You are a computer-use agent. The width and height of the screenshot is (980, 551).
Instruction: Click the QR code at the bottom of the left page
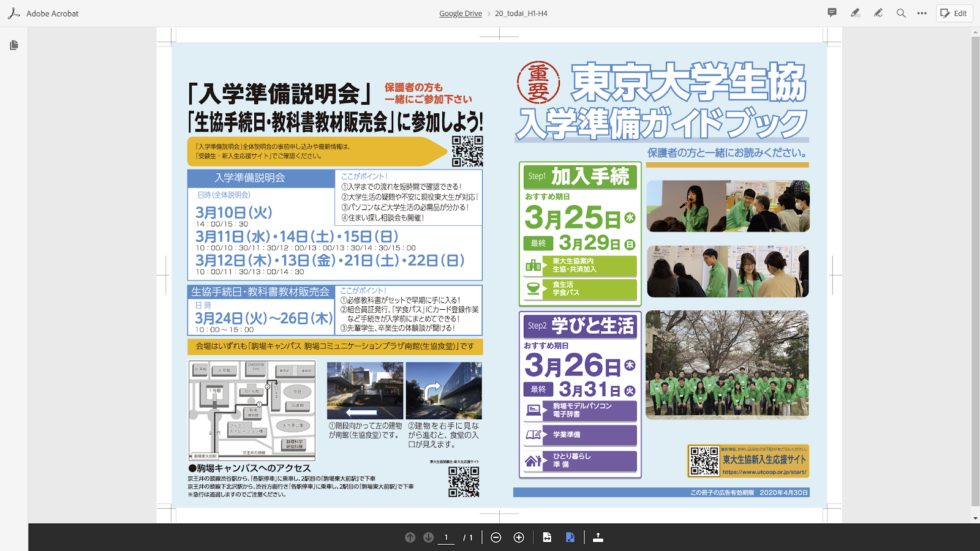coord(464,482)
